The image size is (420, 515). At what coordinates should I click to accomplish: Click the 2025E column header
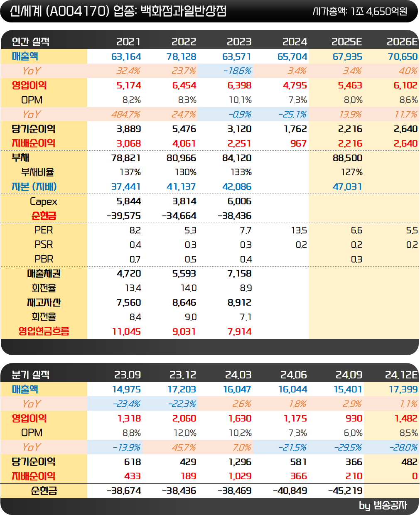pos(347,42)
